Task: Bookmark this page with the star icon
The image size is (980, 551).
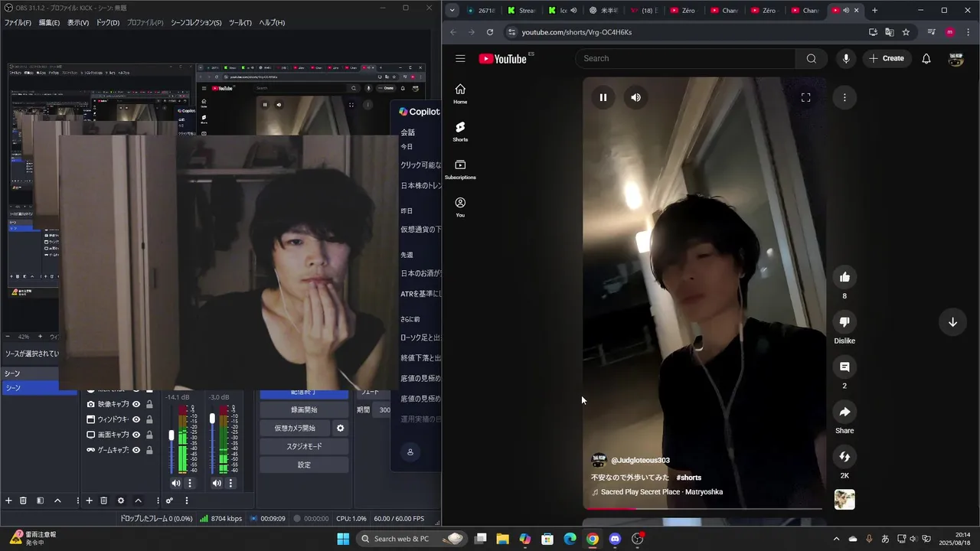Action: pos(906,32)
